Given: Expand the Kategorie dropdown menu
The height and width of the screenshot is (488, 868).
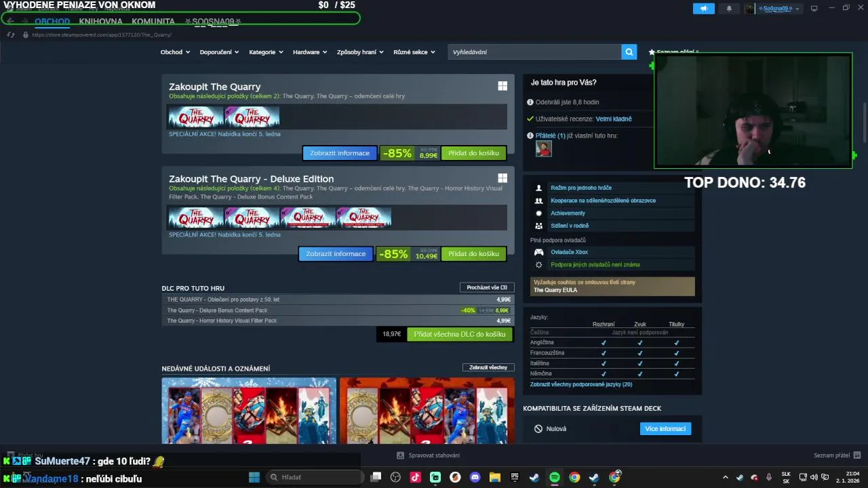Looking at the screenshot, I should (x=266, y=52).
